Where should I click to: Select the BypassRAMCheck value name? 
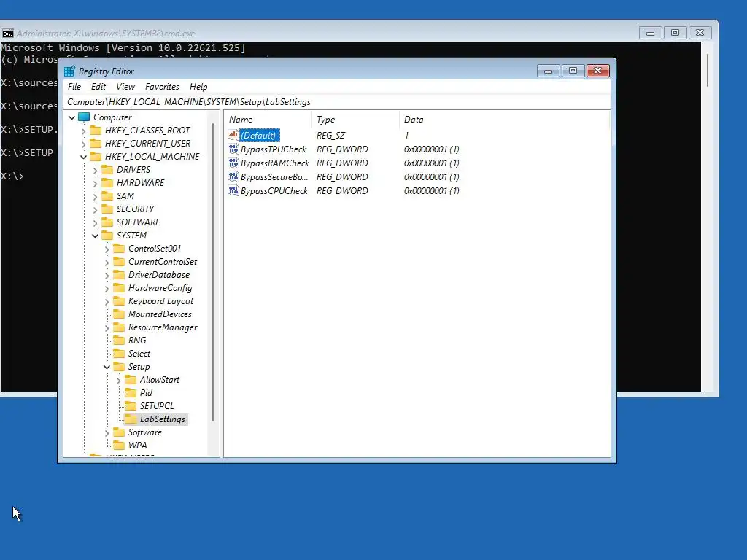tap(275, 163)
